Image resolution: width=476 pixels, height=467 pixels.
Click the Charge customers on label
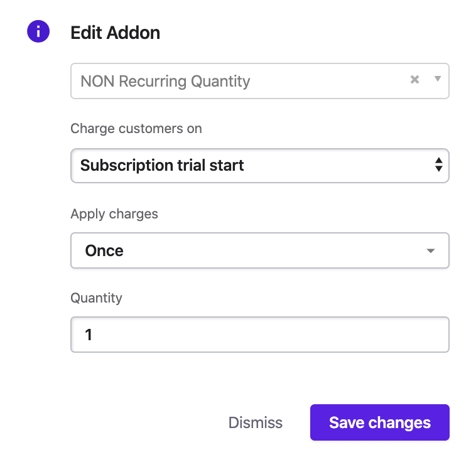tap(136, 129)
